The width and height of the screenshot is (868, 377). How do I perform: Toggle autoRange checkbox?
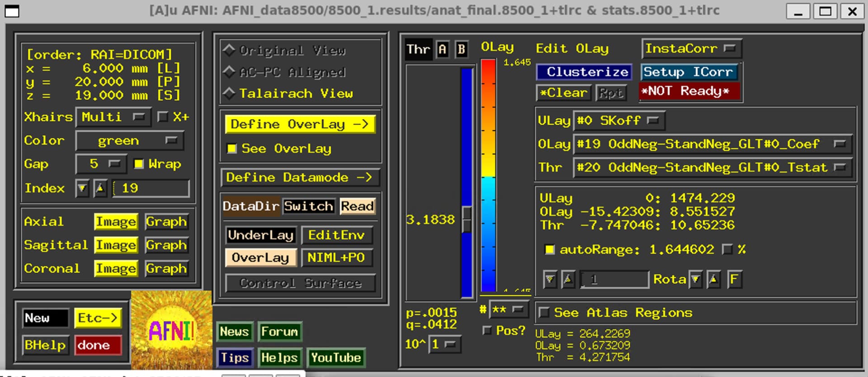(x=550, y=249)
